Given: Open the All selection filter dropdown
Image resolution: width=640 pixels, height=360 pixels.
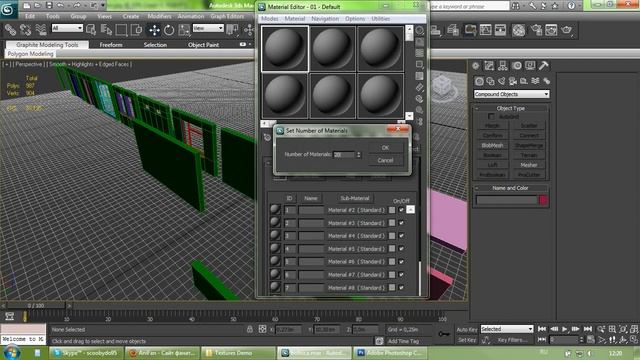Looking at the screenshot, I should pos(67,28).
